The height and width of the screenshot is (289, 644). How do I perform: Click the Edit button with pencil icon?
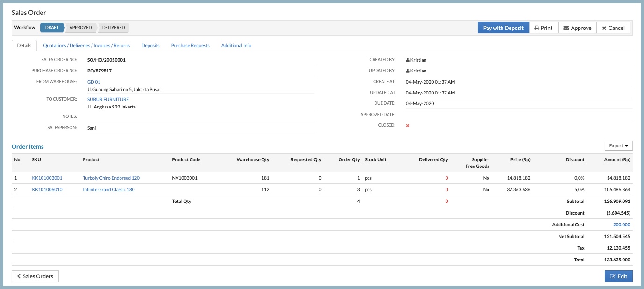click(618, 276)
